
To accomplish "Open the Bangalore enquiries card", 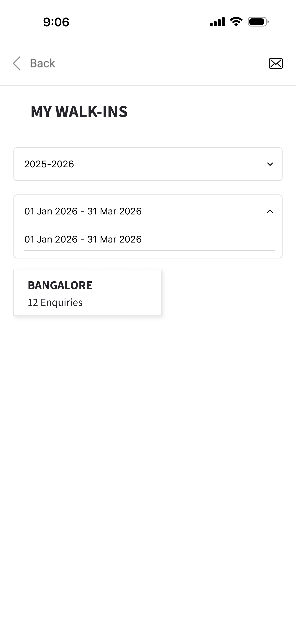I will tap(87, 293).
